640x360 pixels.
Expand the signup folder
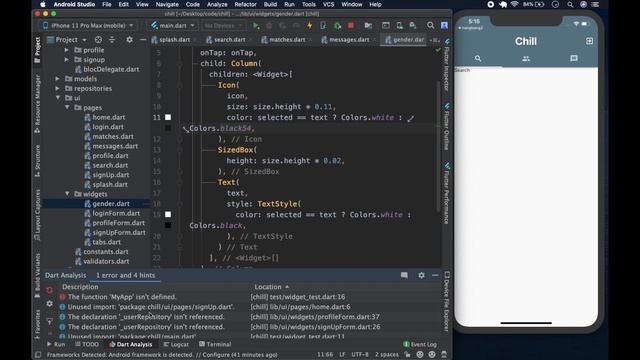coord(67,60)
